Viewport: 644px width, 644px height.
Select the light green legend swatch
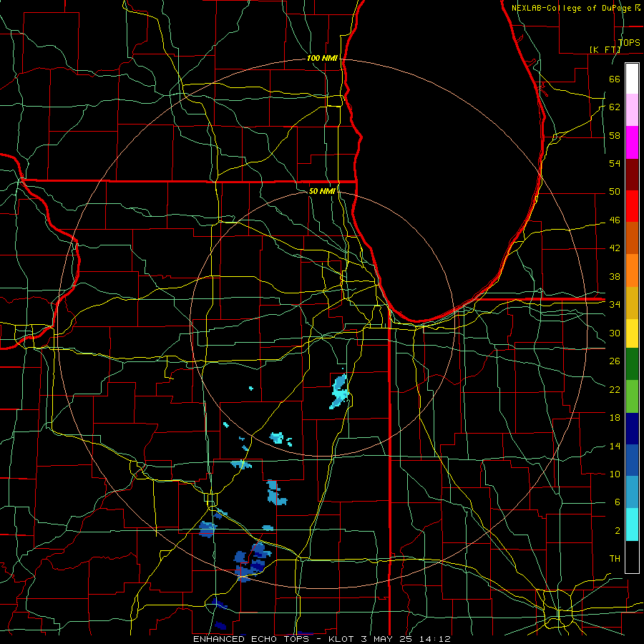click(x=632, y=396)
